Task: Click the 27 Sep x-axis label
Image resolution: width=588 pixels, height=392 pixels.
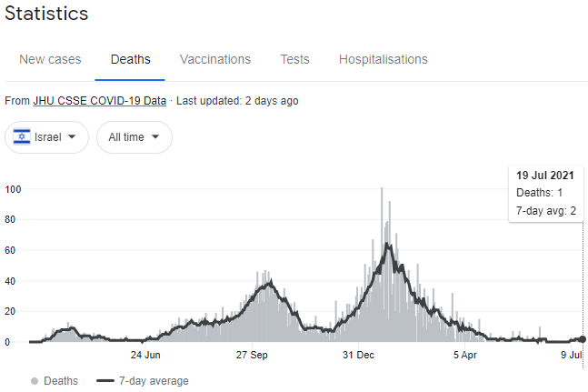Action: 252,355
